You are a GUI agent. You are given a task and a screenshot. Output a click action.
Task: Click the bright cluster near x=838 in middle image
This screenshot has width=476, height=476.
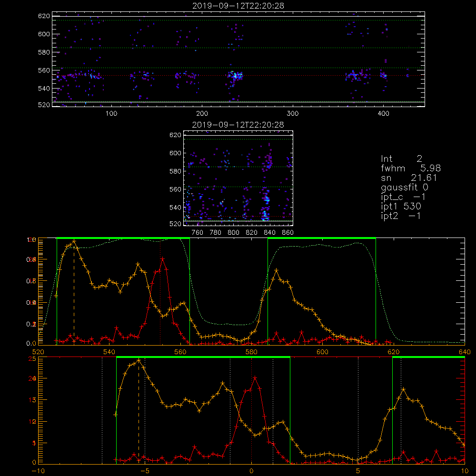(x=266, y=200)
